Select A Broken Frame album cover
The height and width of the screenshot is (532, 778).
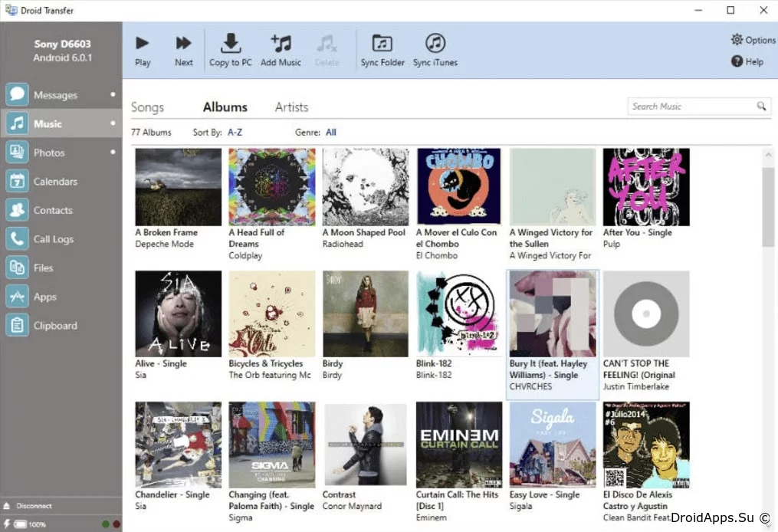(x=178, y=187)
